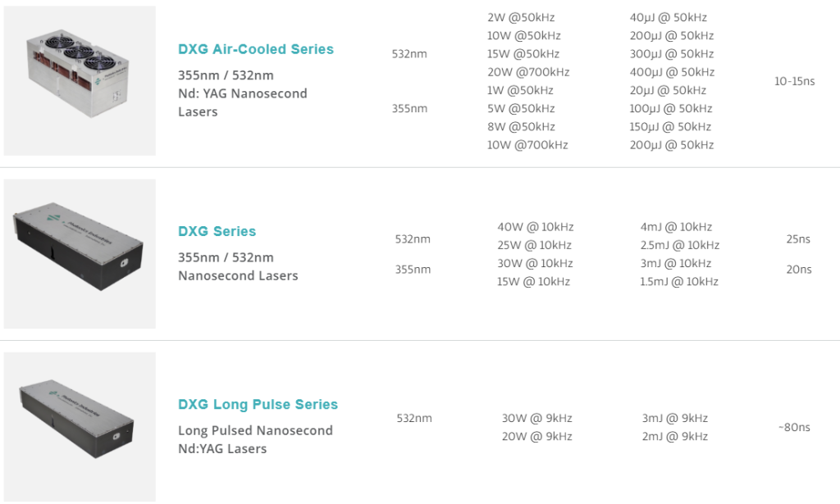The height and width of the screenshot is (504, 840).
Task: Visit the DXG Long Pulse Series link
Action: (258, 404)
